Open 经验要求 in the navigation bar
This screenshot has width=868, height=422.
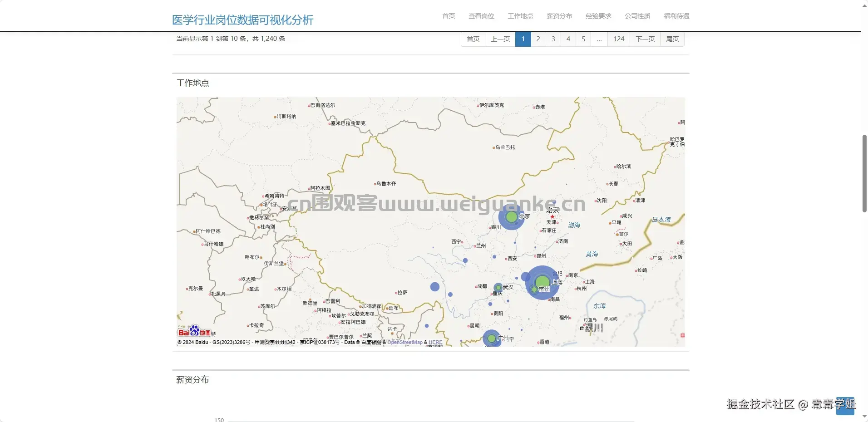pos(598,16)
